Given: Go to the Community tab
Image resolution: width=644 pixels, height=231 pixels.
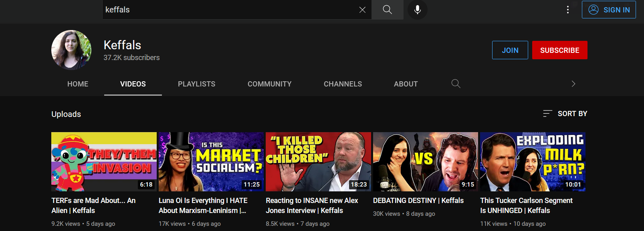Looking at the screenshot, I should (269, 84).
